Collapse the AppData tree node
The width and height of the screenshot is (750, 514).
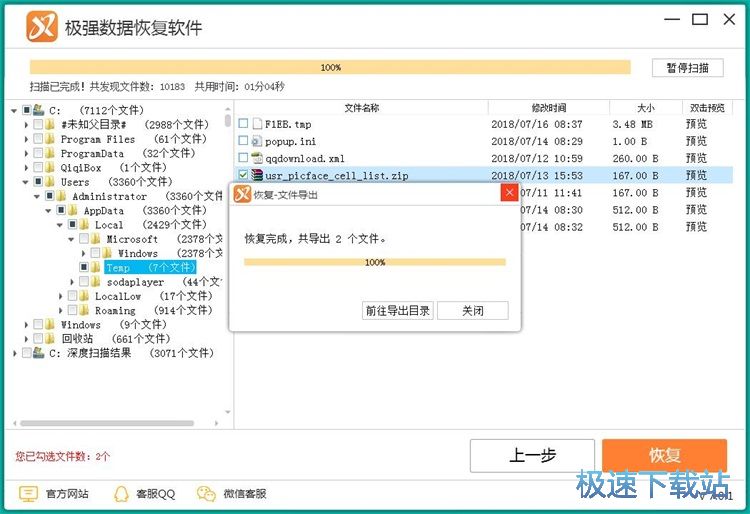click(48, 211)
